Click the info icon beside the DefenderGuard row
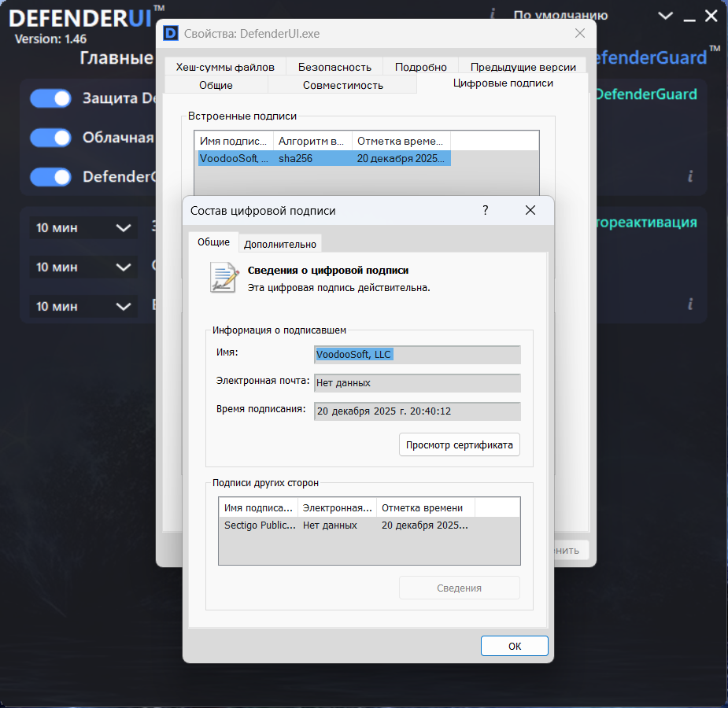728x708 pixels. click(x=690, y=176)
